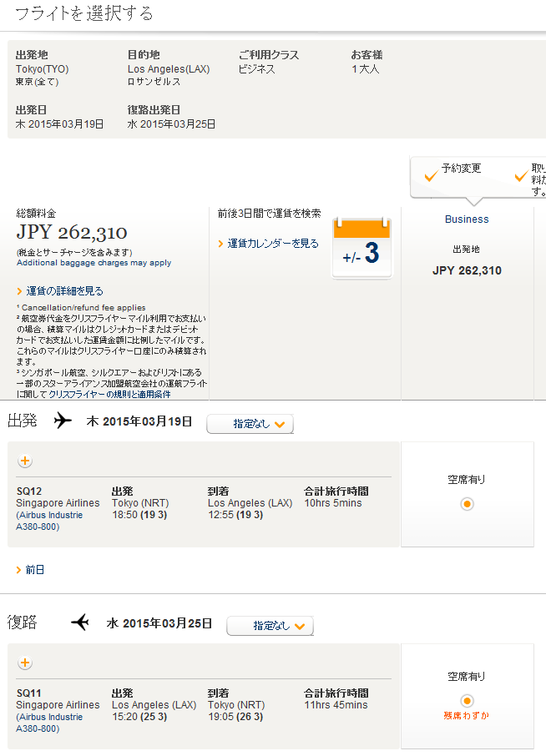
Task: Click 予約変更 label in fare tooltip
Action: (x=462, y=169)
